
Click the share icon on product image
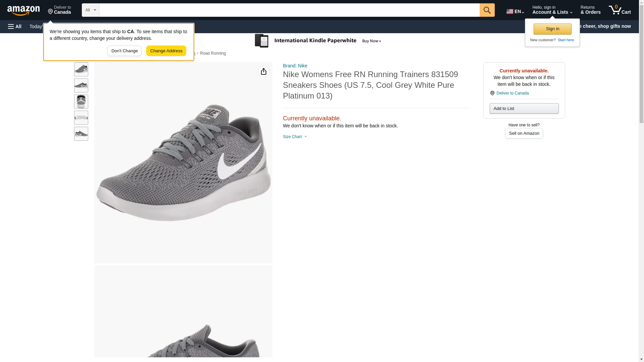263,71
